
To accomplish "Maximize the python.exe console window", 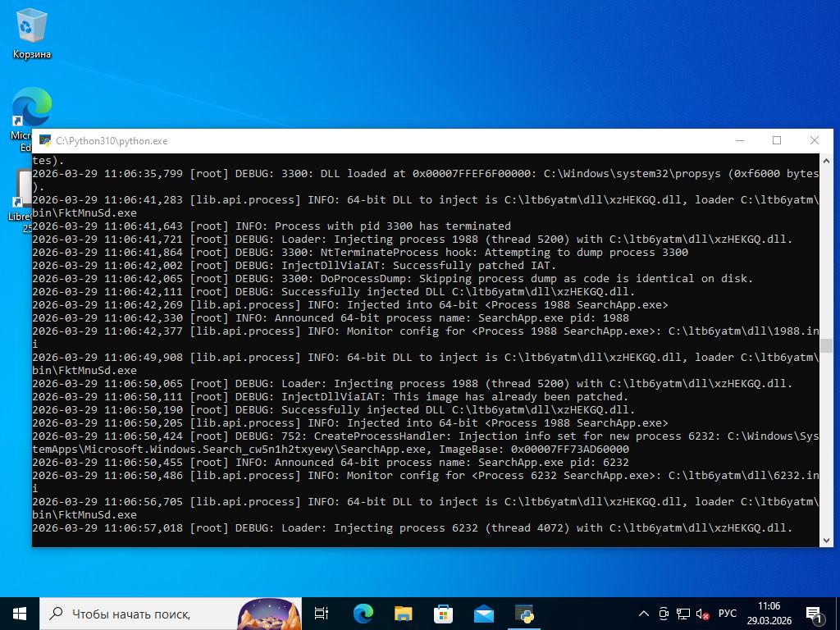I will click(777, 140).
